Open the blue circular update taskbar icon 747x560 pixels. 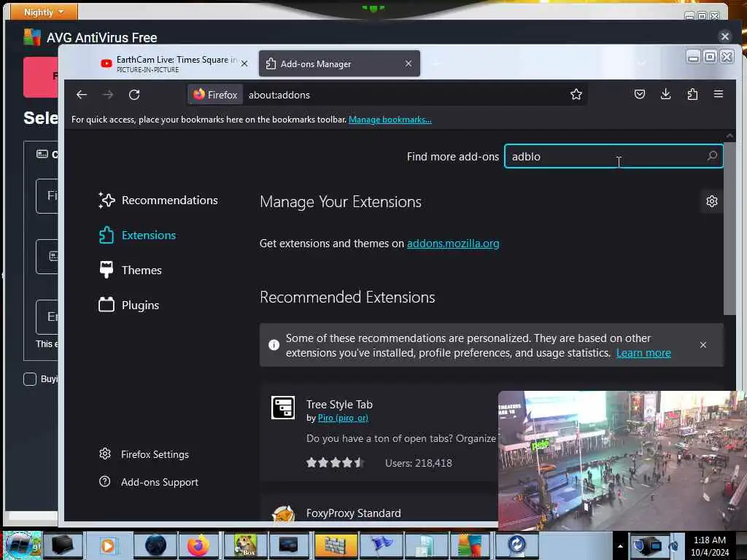pyautogui.click(x=516, y=545)
